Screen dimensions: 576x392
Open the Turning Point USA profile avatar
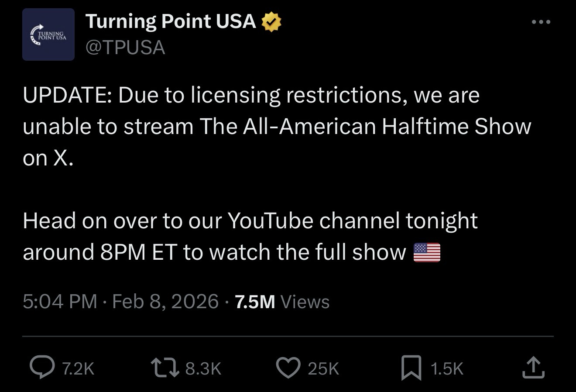point(48,34)
